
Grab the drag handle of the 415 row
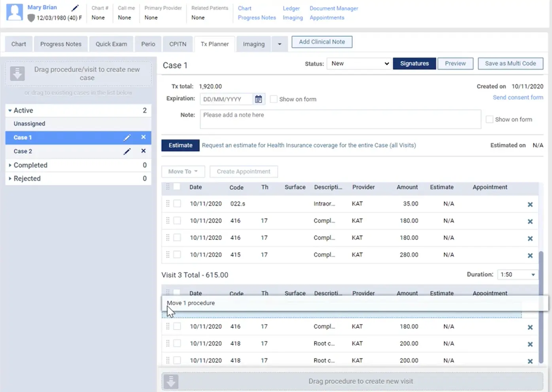click(x=168, y=254)
